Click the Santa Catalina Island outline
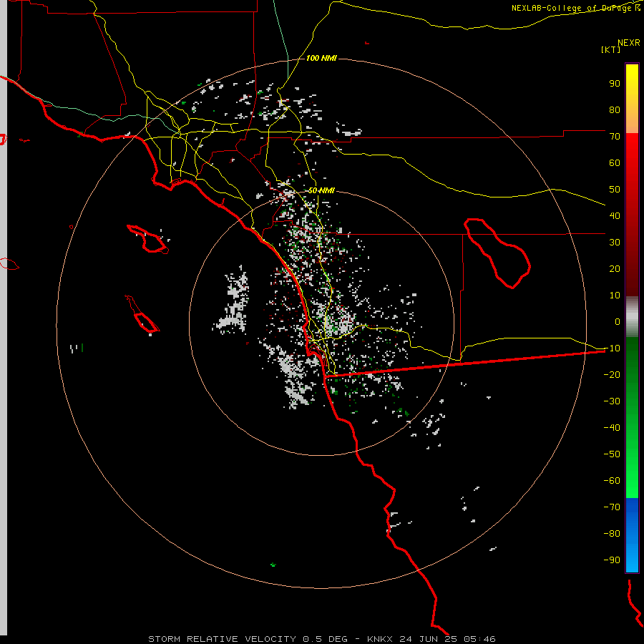The height and width of the screenshot is (644, 644). (147, 238)
